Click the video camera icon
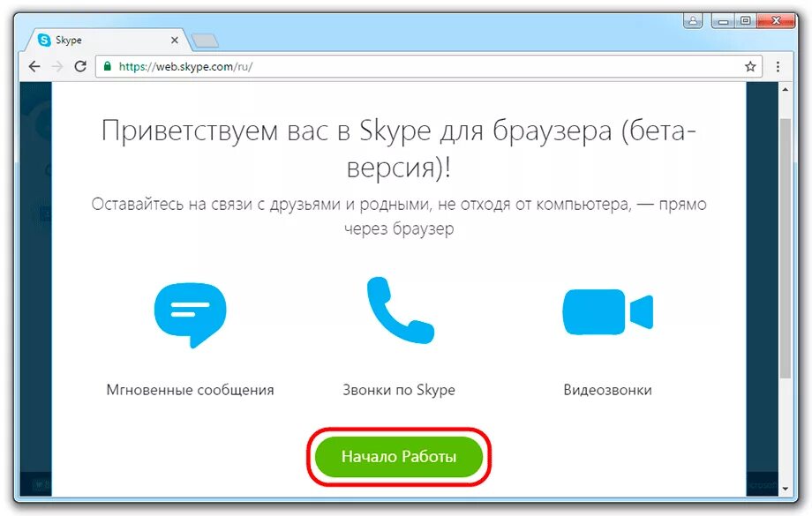Screen dimensions: 812x516 (608, 312)
